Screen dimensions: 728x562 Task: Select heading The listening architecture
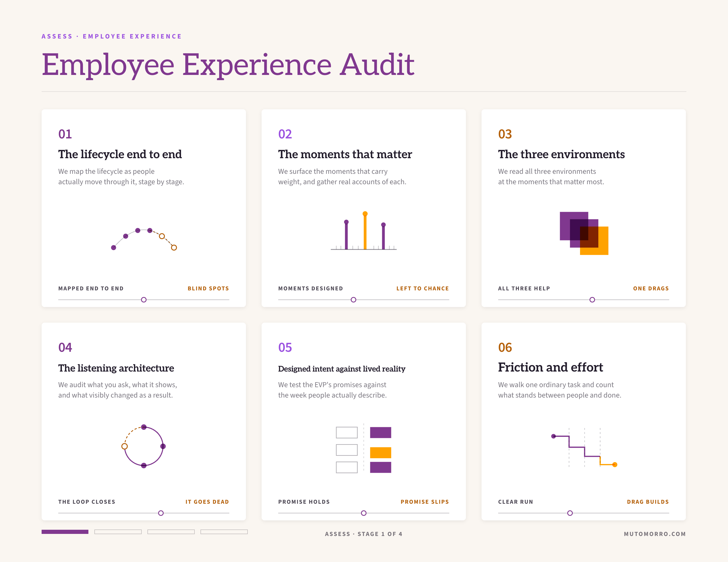[116, 368]
